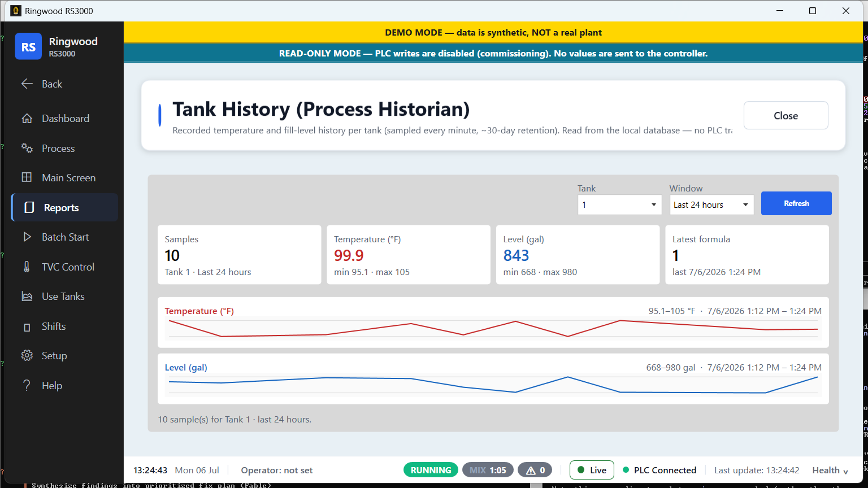Click the Tank History (Process Historian) heading
The height and width of the screenshot is (488, 868).
(321, 109)
